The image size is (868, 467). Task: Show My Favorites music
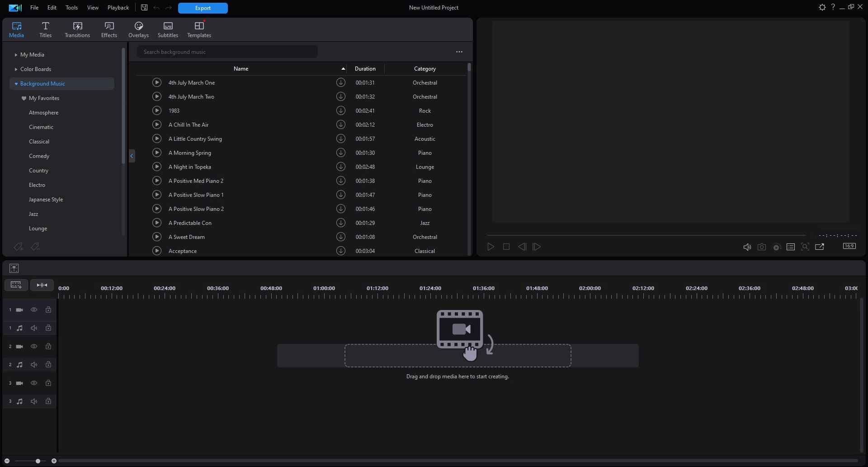coord(44,98)
